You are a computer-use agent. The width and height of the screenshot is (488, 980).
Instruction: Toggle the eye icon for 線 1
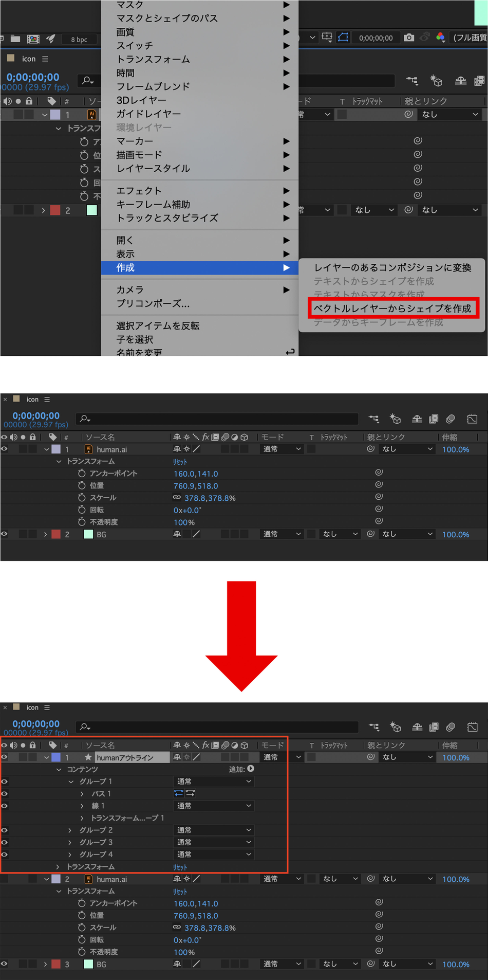(5, 806)
